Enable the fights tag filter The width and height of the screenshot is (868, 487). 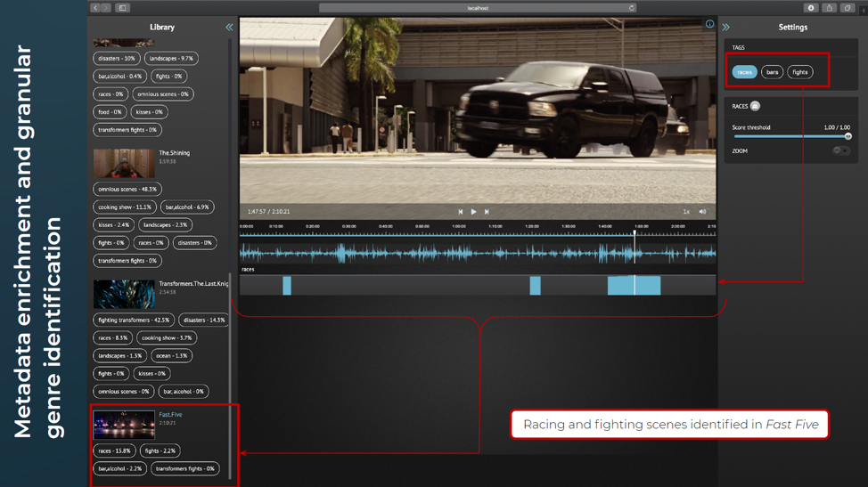(x=799, y=72)
